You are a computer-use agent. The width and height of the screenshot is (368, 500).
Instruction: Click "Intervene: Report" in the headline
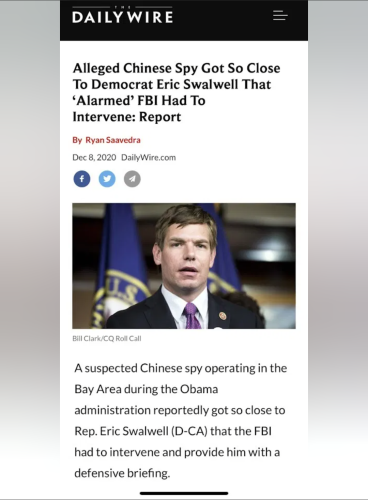127,117
